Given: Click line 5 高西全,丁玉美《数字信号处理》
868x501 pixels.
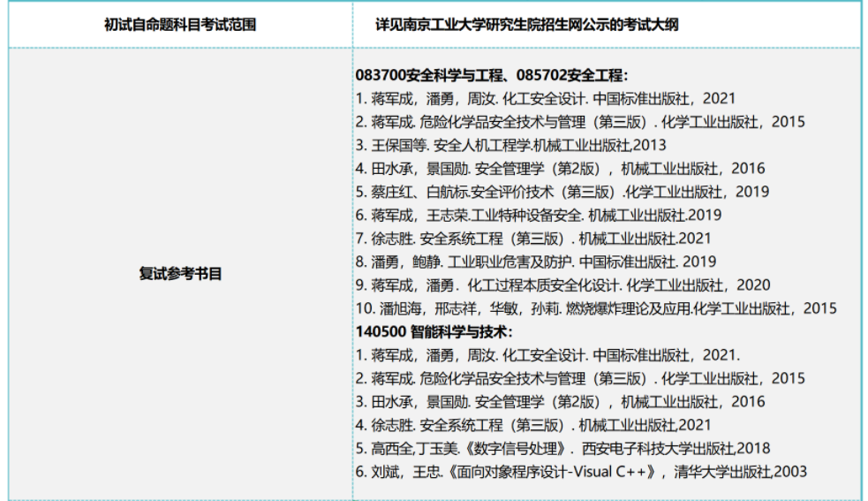Looking at the screenshot, I should [x=562, y=448].
